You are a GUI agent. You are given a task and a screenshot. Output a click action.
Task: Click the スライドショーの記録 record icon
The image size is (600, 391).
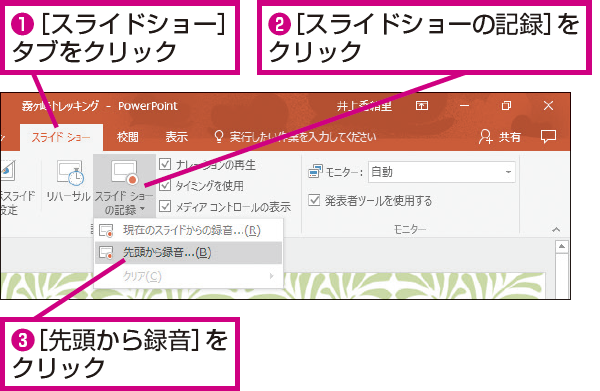[x=125, y=173]
